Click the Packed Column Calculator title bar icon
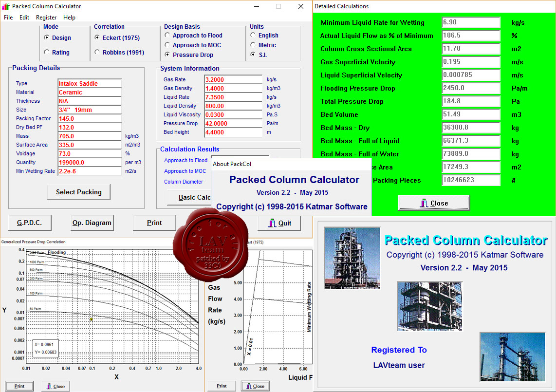This screenshot has width=556, height=392. pos(6,6)
